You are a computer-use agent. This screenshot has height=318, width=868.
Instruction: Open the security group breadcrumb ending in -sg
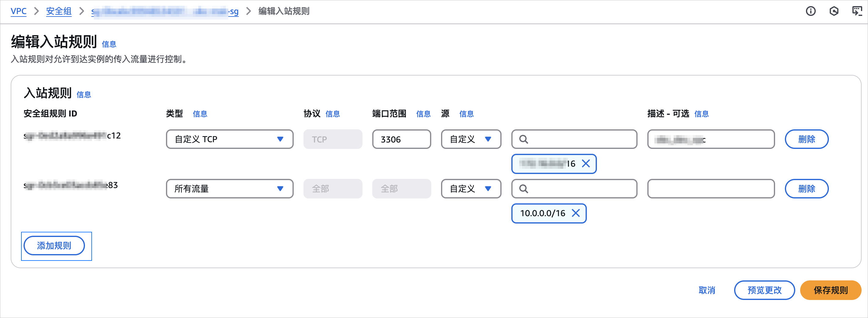165,11
